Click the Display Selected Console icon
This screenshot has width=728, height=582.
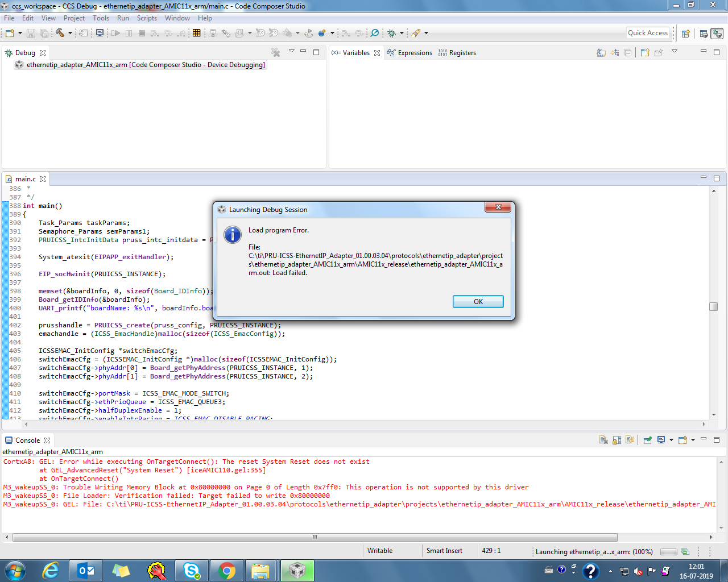[x=661, y=440]
